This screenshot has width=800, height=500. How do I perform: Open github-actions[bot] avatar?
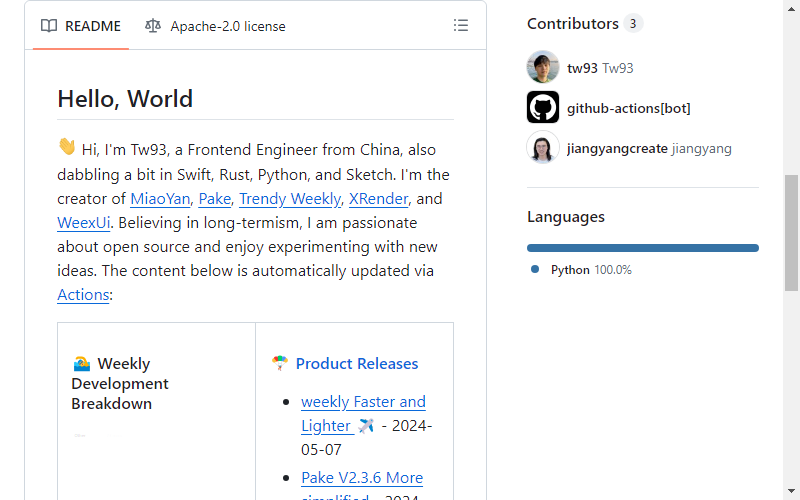(x=543, y=107)
